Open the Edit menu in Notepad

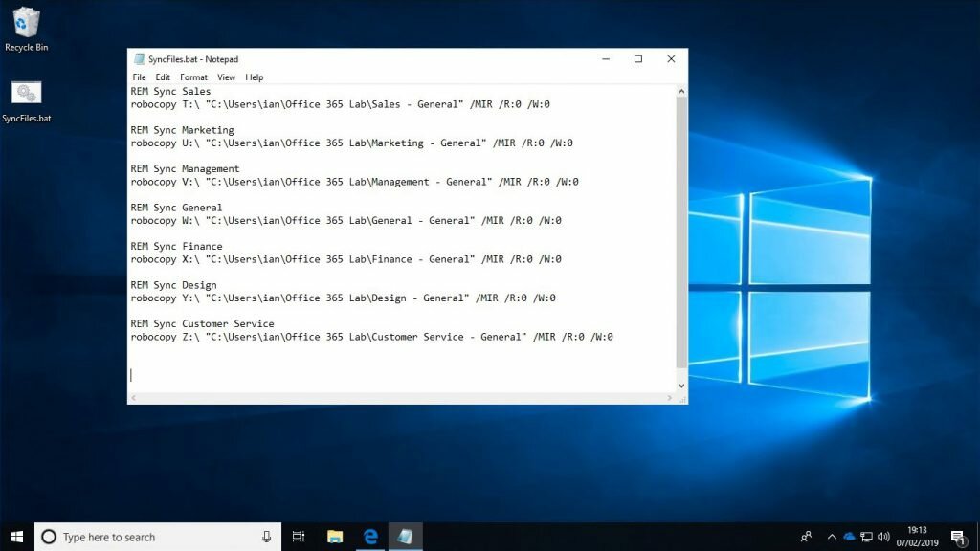tap(163, 77)
